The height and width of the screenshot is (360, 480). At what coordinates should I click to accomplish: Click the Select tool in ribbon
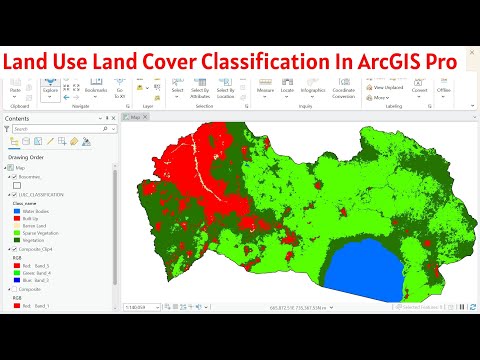pyautogui.click(x=177, y=88)
